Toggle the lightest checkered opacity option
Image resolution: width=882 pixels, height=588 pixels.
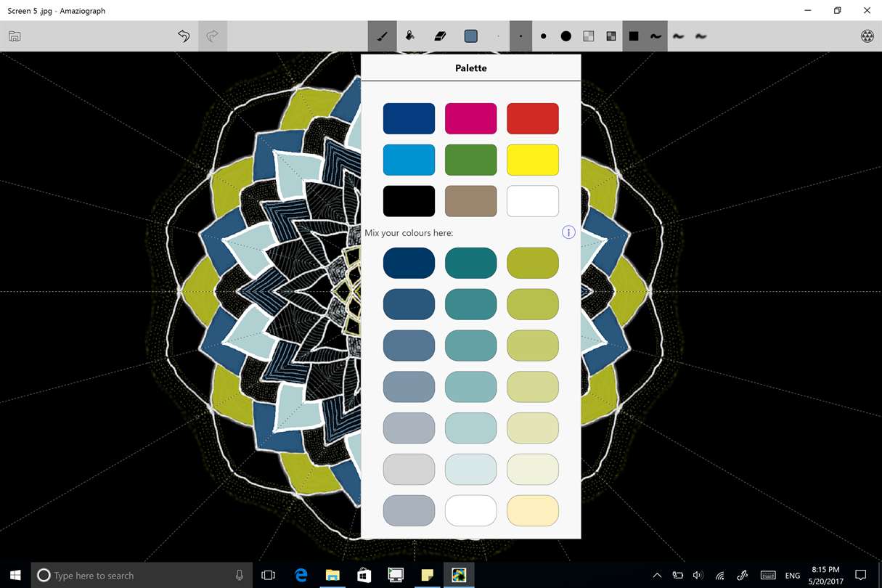589,36
